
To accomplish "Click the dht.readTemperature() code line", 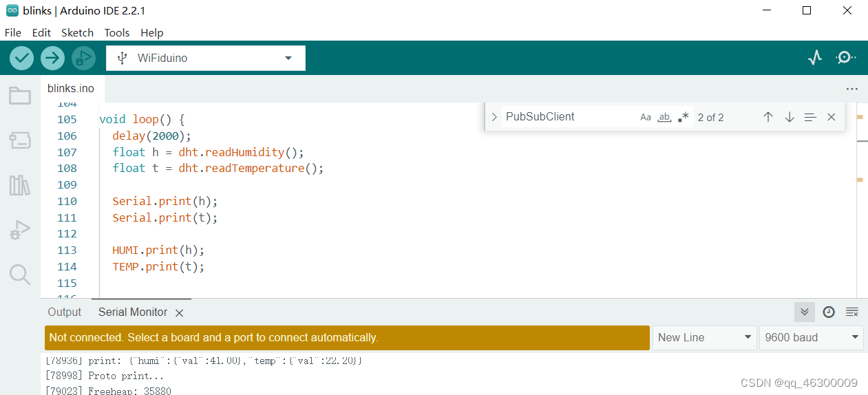I will pos(218,169).
